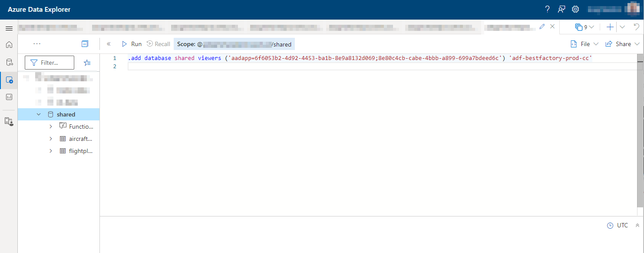This screenshot has height=253, width=644.
Task: Open Dashboards icon in left sidebar
Action: tap(9, 97)
